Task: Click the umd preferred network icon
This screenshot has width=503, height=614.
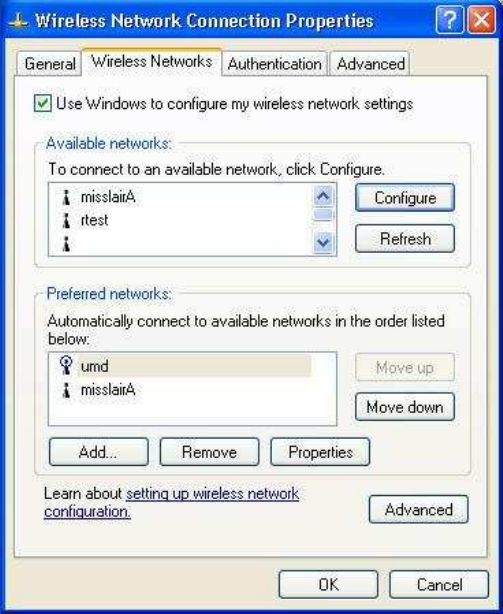Action: [x=66, y=365]
